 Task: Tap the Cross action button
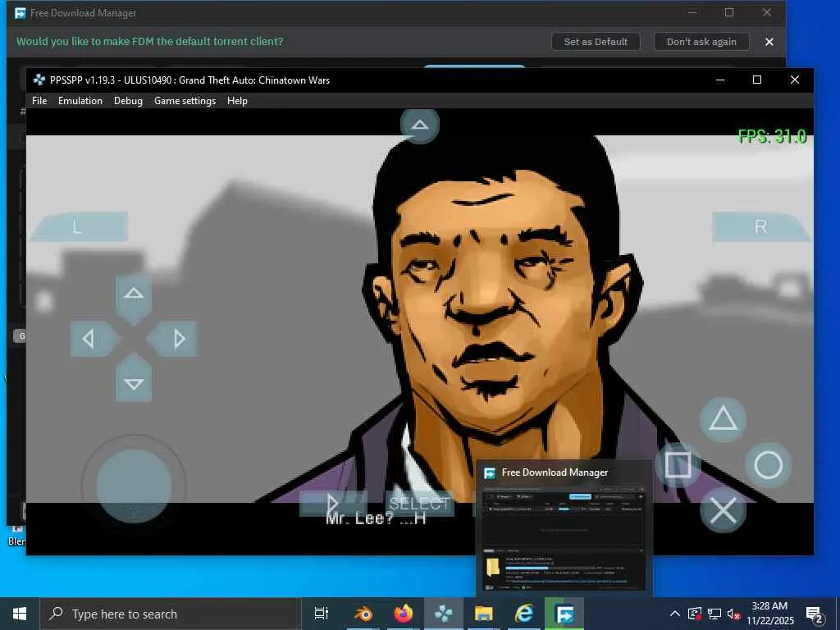click(724, 510)
